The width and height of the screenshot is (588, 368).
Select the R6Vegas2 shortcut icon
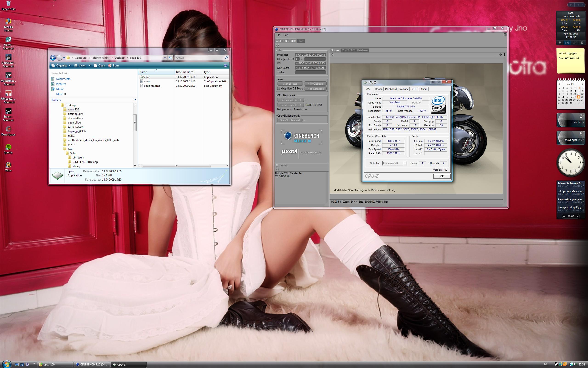click(8, 97)
